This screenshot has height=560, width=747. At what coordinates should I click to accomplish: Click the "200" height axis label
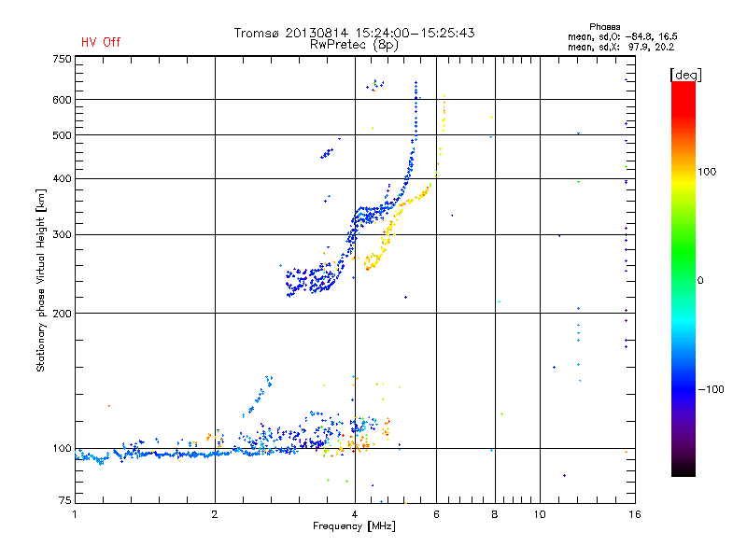click(x=62, y=314)
